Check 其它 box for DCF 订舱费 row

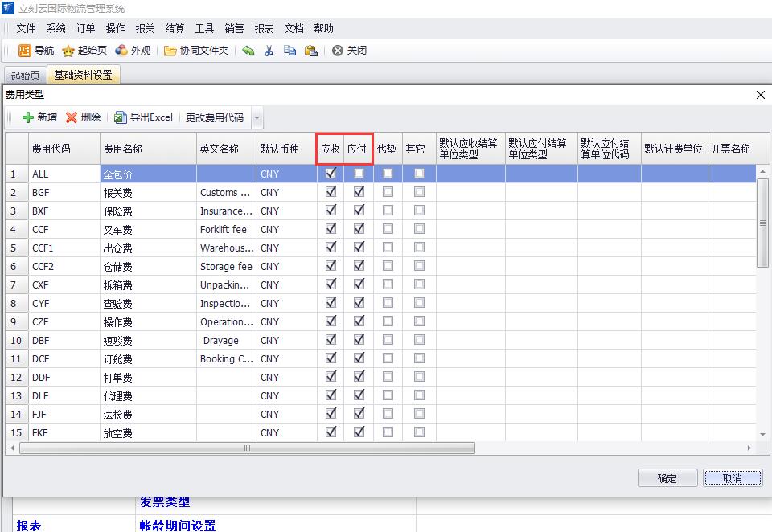coord(419,358)
